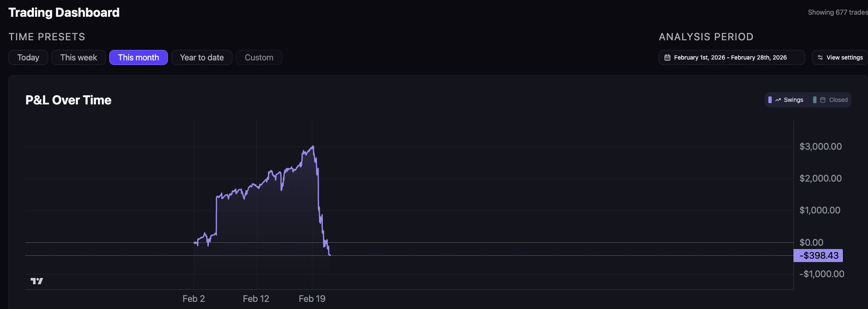
Task: Toggle the Swings series label in legend
Action: (793, 100)
